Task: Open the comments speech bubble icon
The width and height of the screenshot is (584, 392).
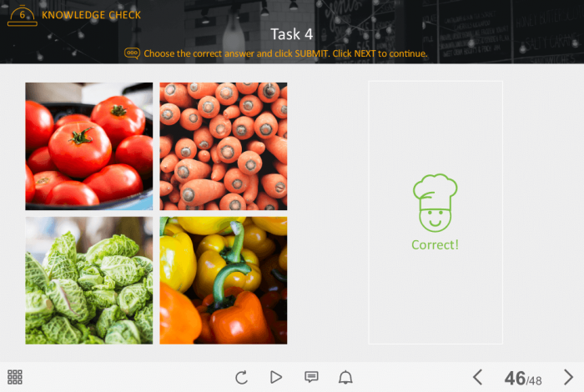Action: tap(311, 377)
